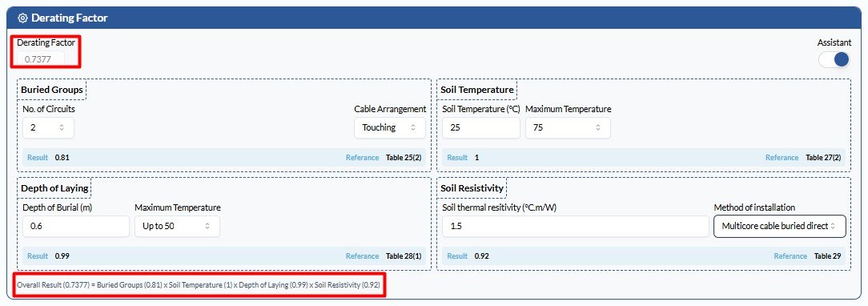Image resolution: width=868 pixels, height=306 pixels.
Task: Click the Soil Temperature (°C) input field
Action: point(481,128)
